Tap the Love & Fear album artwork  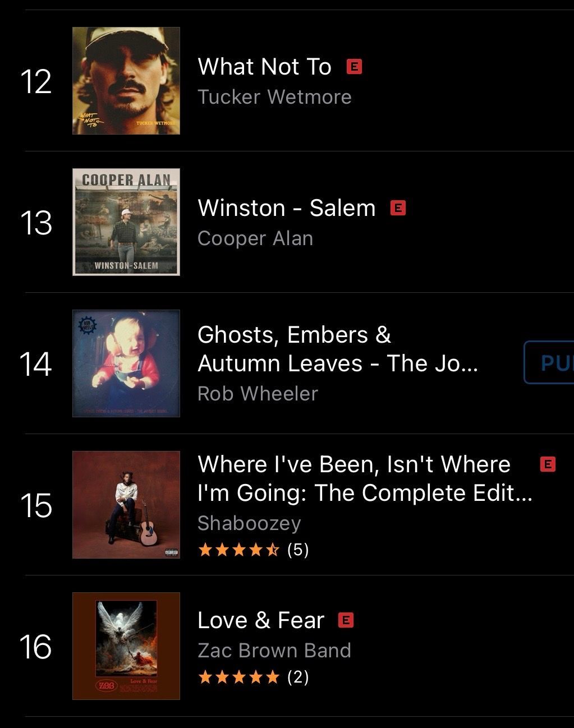126,646
